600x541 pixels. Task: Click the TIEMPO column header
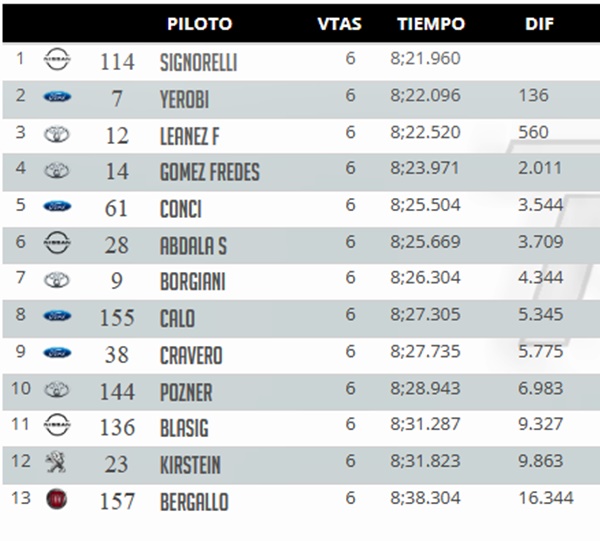pos(431,24)
